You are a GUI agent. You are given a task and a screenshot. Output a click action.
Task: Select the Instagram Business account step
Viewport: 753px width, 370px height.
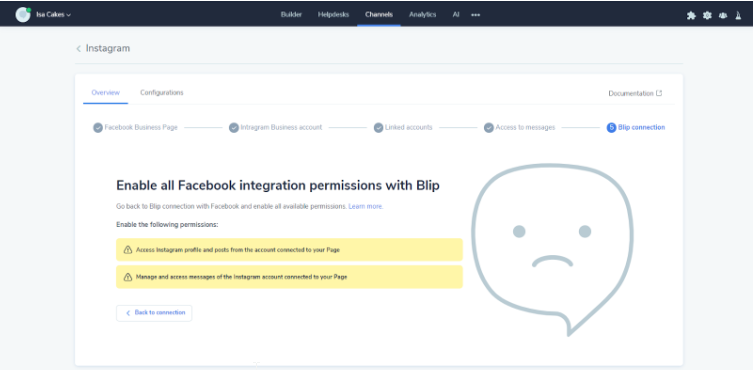pyautogui.click(x=275, y=128)
